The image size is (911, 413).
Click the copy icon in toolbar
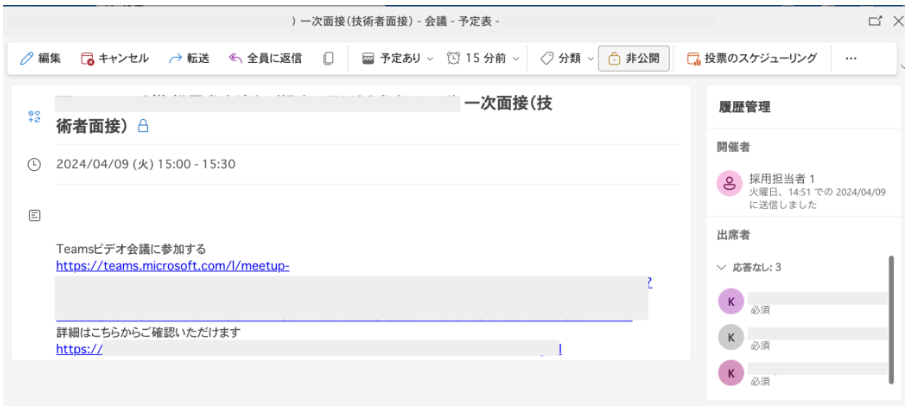[x=328, y=59]
